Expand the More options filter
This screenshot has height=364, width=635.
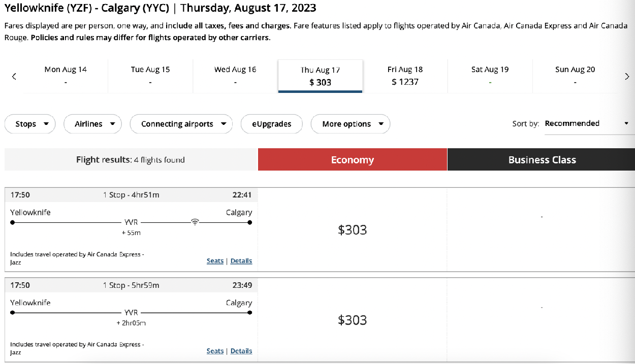tap(351, 124)
